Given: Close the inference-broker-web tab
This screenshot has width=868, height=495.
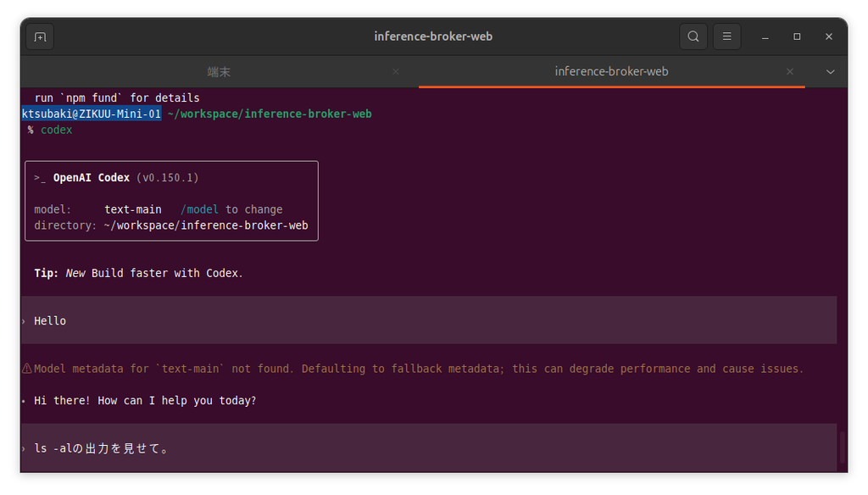Looking at the screenshot, I should [790, 71].
